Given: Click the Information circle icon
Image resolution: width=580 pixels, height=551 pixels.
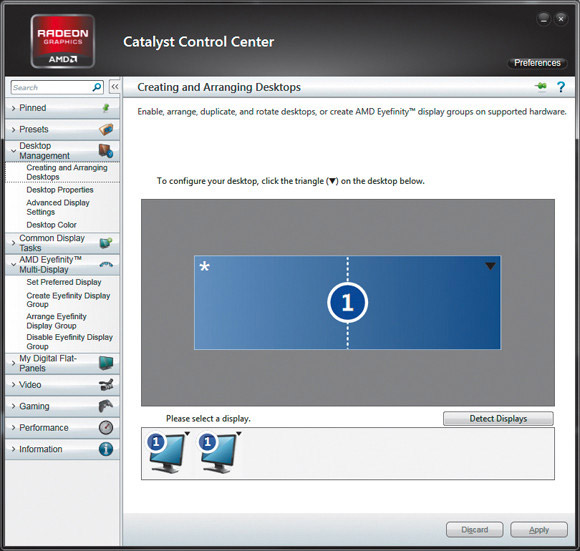Looking at the screenshot, I should [x=106, y=449].
